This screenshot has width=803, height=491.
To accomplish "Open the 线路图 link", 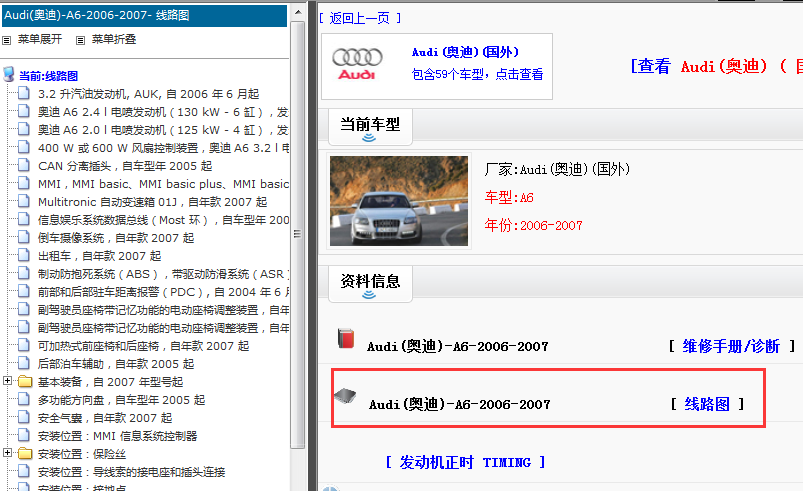I will click(x=707, y=404).
